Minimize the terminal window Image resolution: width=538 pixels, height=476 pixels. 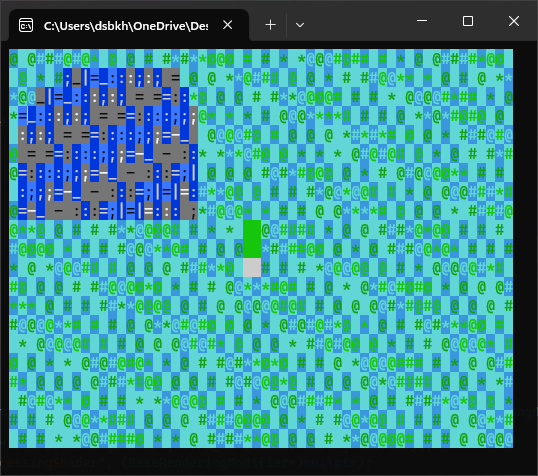click(422, 21)
